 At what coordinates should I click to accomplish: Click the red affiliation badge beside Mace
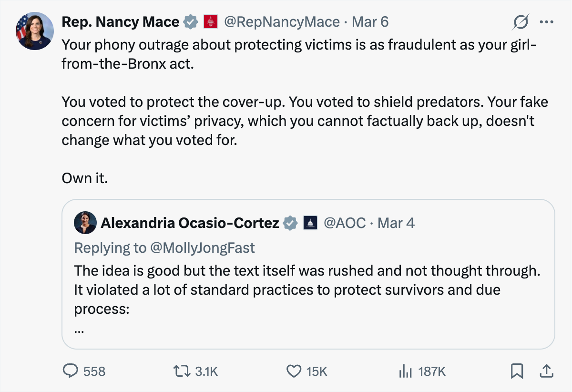point(210,22)
